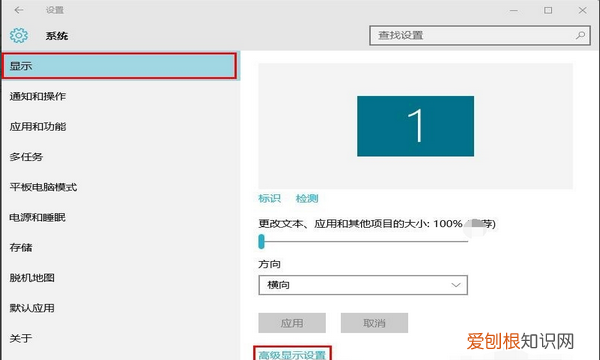Close the Settings window
The height and width of the screenshot is (360, 600).
point(582,10)
